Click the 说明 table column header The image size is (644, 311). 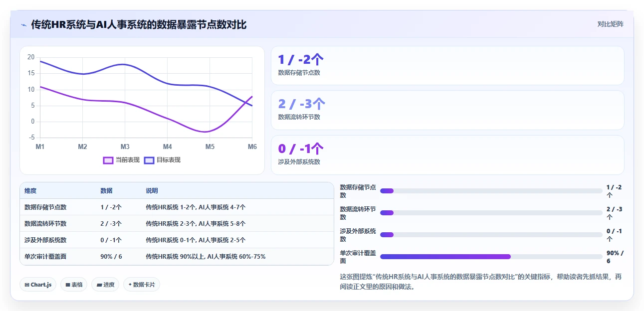pyautogui.click(x=152, y=191)
